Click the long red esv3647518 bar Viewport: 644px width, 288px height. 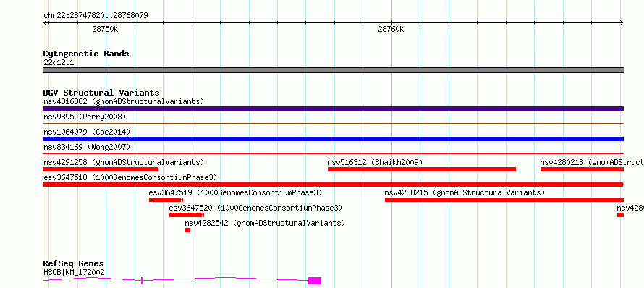333,185
